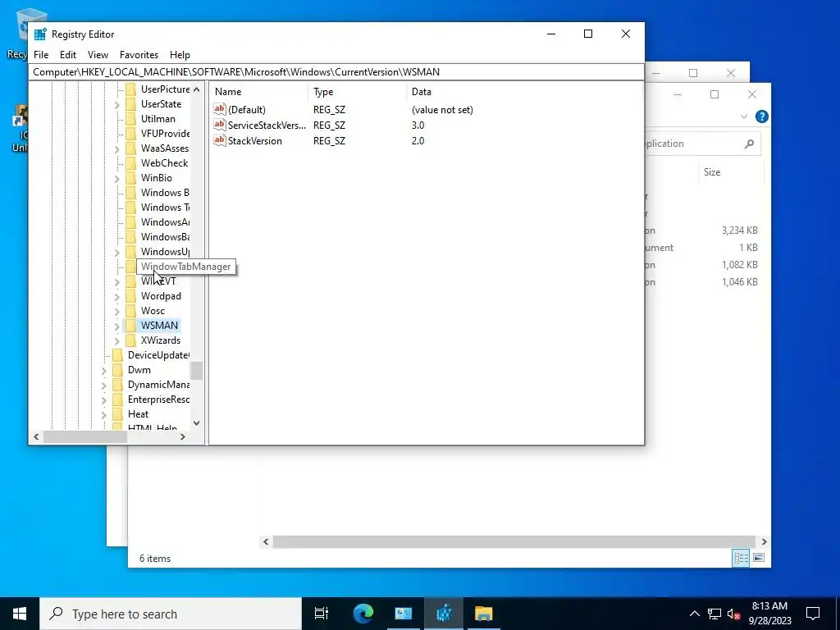Expand the WindowsUpdate key
The image size is (840, 630).
(117, 252)
